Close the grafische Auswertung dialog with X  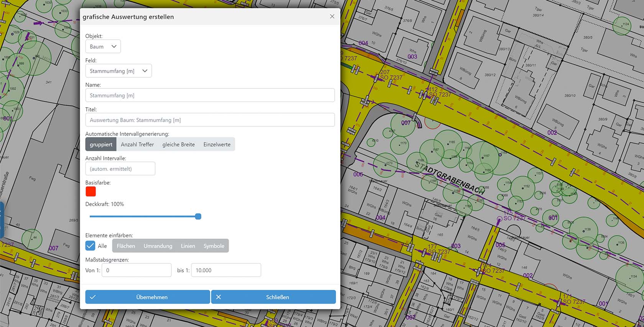click(332, 16)
